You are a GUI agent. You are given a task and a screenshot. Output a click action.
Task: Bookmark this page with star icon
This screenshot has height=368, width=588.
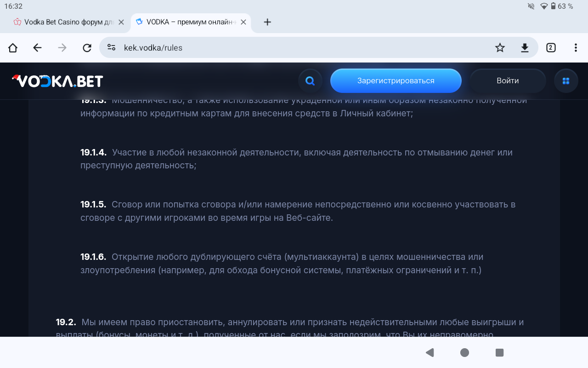[500, 48]
